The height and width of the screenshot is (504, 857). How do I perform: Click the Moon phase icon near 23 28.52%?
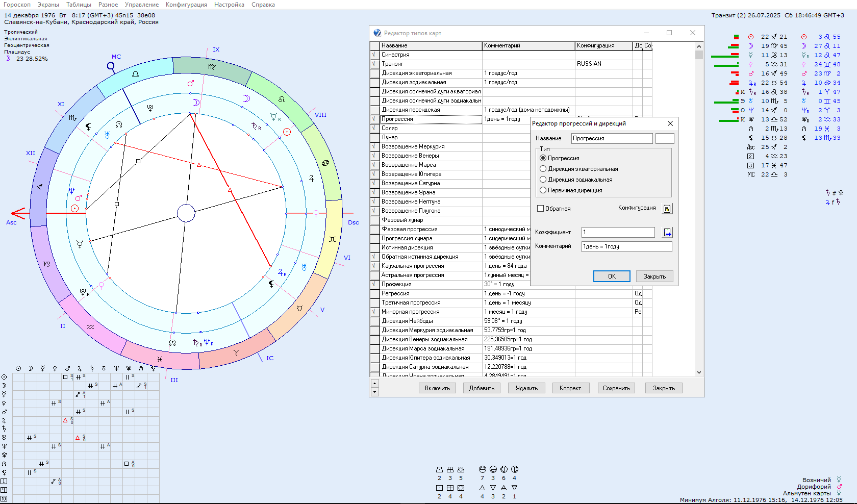pos(8,59)
